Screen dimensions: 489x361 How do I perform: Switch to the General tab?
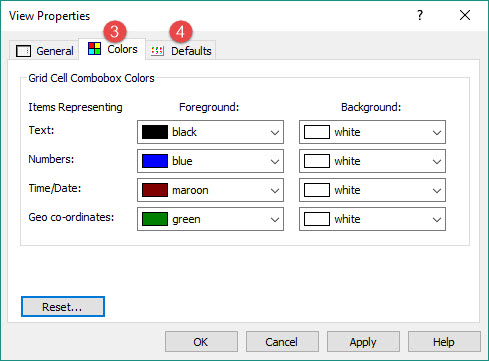[44, 50]
